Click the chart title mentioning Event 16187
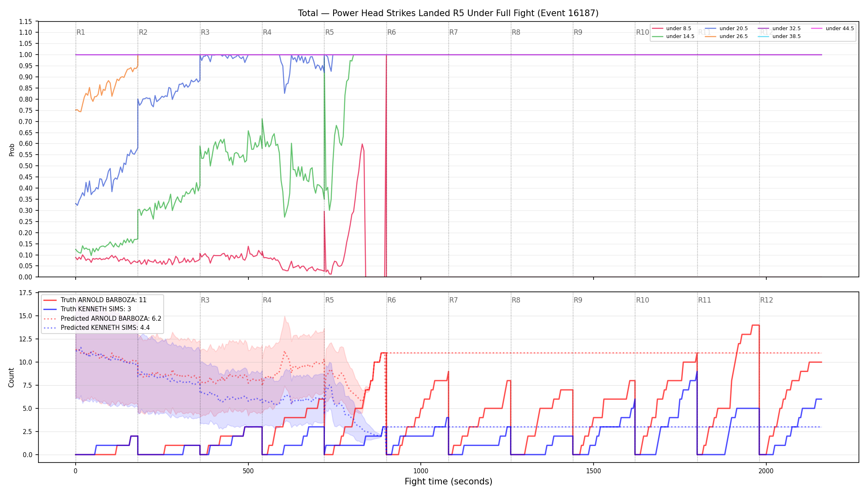 [448, 13]
